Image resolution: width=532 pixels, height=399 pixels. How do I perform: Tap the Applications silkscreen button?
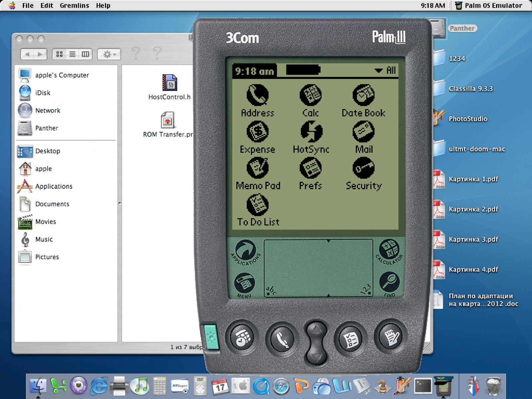click(x=246, y=252)
